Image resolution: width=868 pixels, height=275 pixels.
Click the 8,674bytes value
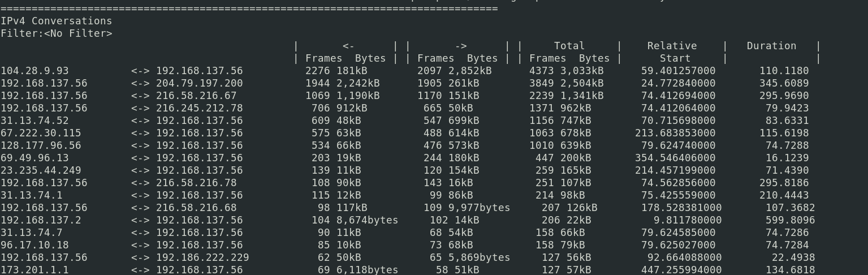(x=368, y=220)
